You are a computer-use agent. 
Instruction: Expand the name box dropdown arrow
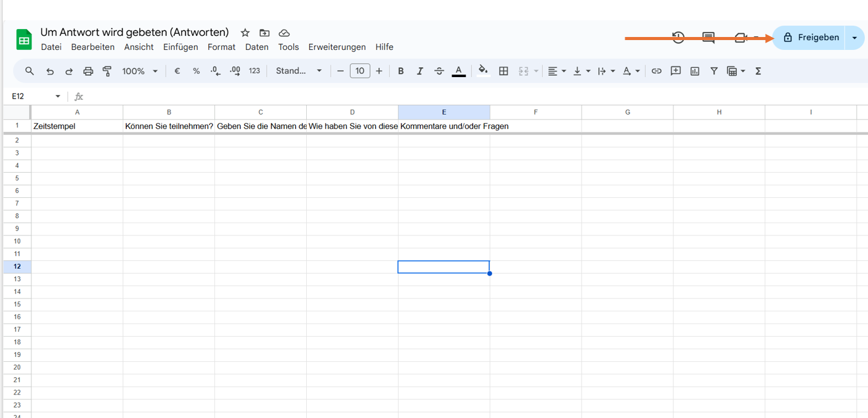[58, 96]
